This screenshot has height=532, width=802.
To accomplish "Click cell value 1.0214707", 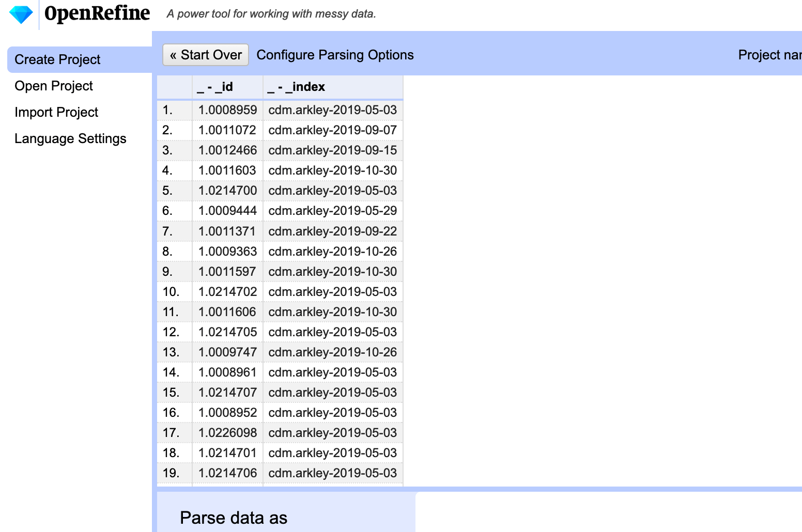I will (227, 393).
